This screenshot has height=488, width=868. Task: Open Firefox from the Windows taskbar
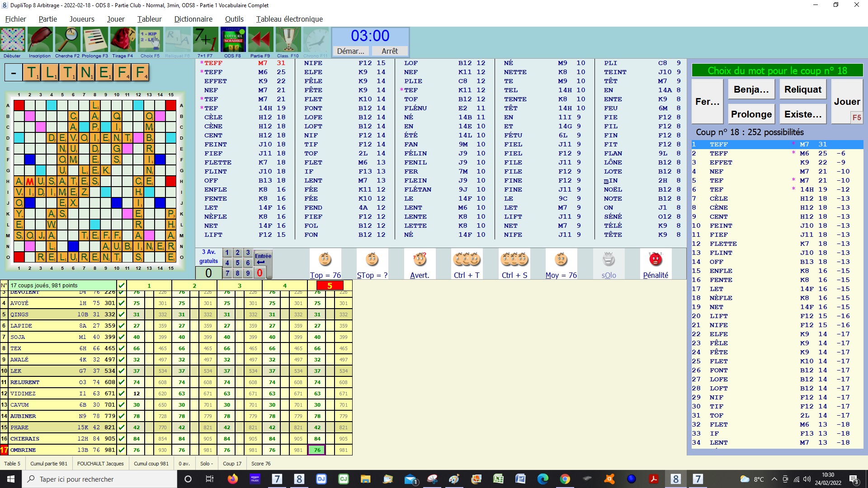pyautogui.click(x=232, y=479)
